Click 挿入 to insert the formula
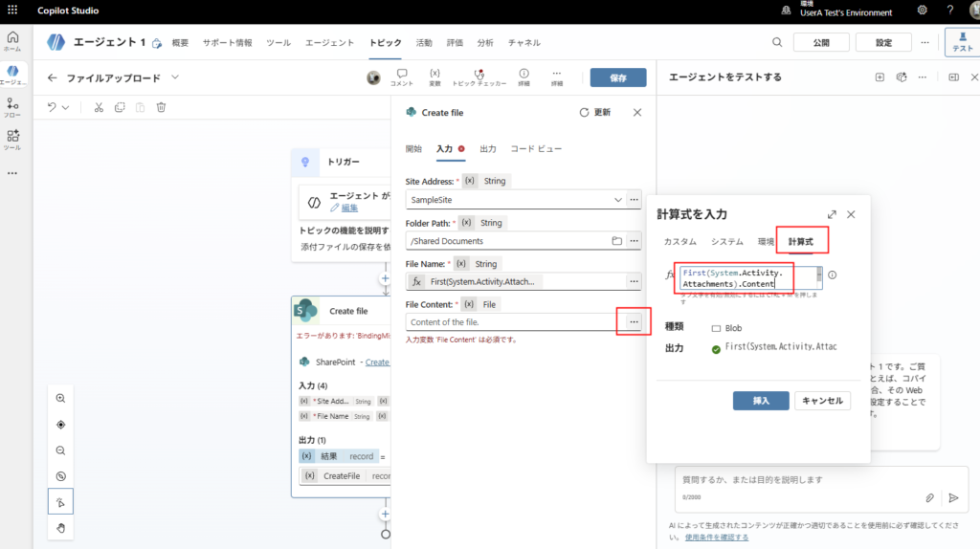 tap(761, 401)
